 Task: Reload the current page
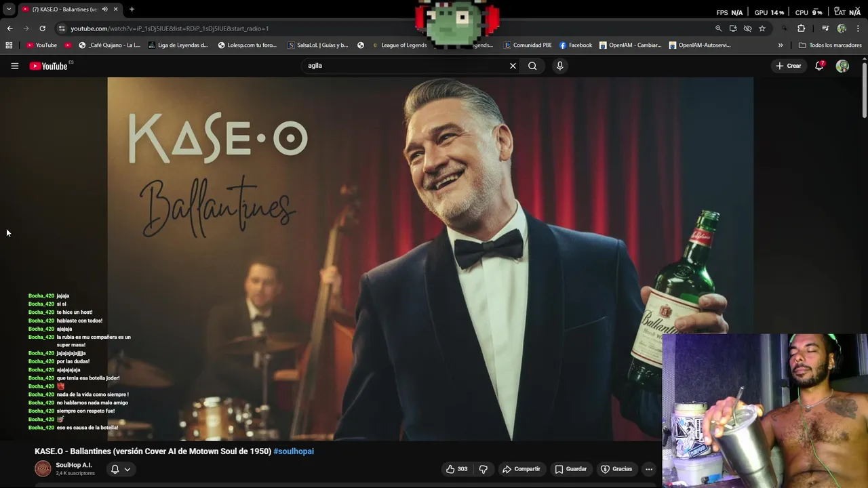(x=42, y=28)
